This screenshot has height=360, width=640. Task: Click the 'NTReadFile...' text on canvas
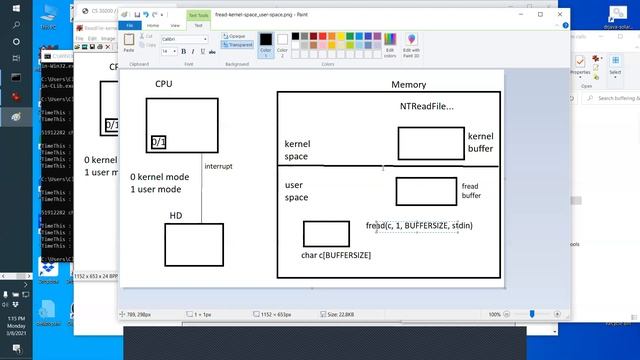[x=427, y=107]
